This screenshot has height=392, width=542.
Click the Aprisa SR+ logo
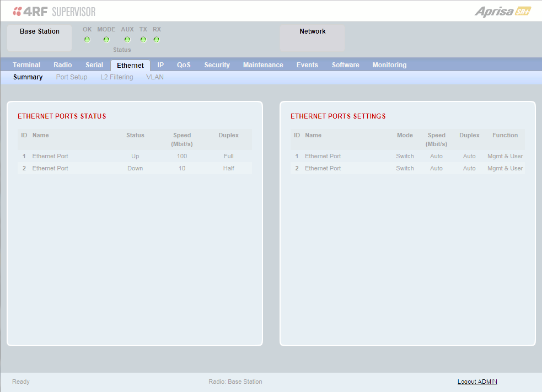(503, 12)
